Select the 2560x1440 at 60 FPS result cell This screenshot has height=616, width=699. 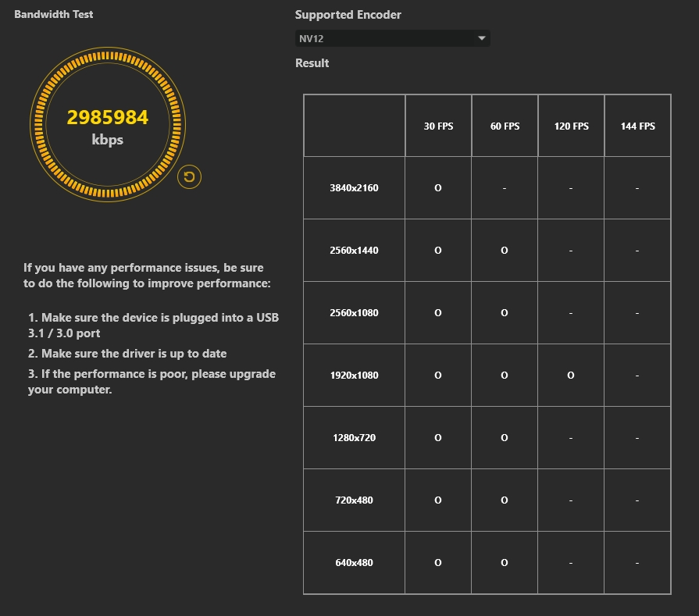(x=505, y=250)
